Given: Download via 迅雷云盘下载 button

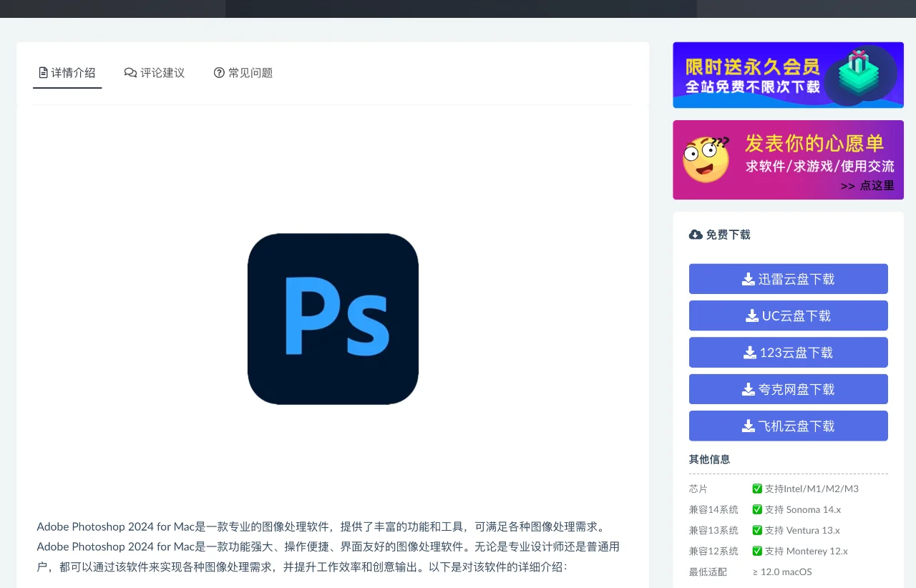Looking at the screenshot, I should pos(789,279).
